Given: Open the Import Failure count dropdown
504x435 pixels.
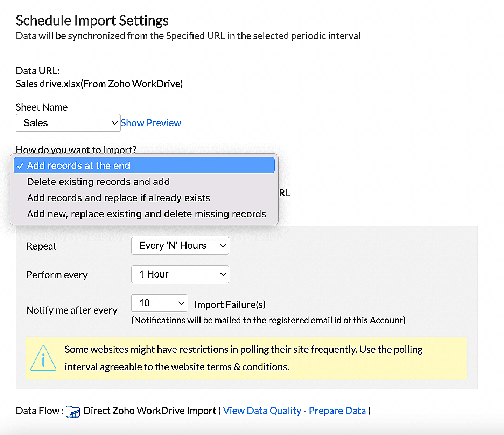Looking at the screenshot, I should (159, 303).
